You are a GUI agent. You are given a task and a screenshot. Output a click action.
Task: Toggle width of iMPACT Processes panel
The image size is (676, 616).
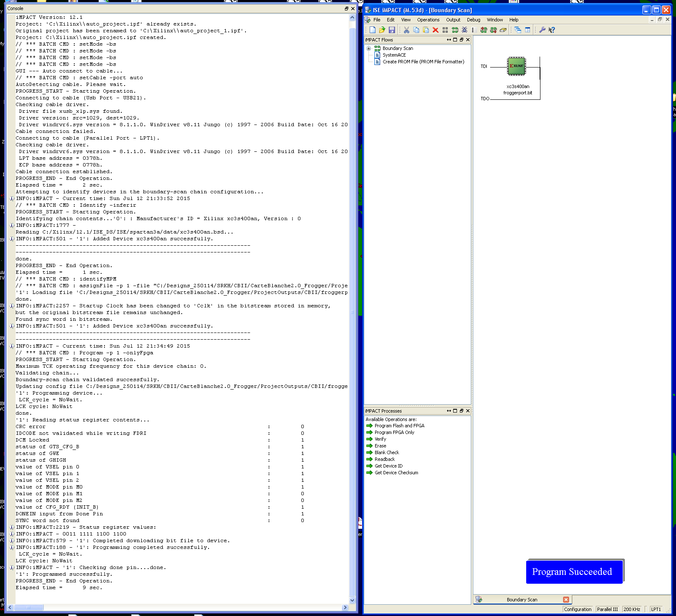tap(449, 411)
